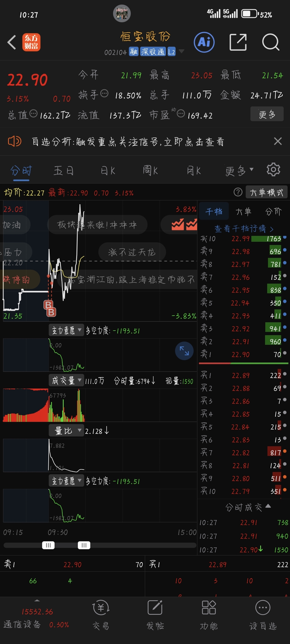Screen dimensions: 290x644
Task: Select the 千档 order book tab
Action: [214, 211]
